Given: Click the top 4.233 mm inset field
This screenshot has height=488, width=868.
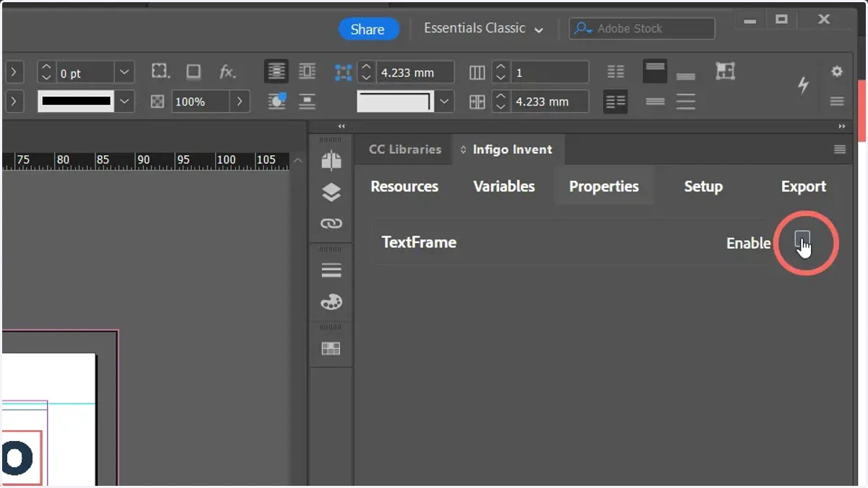Looking at the screenshot, I should pyautogui.click(x=415, y=72).
